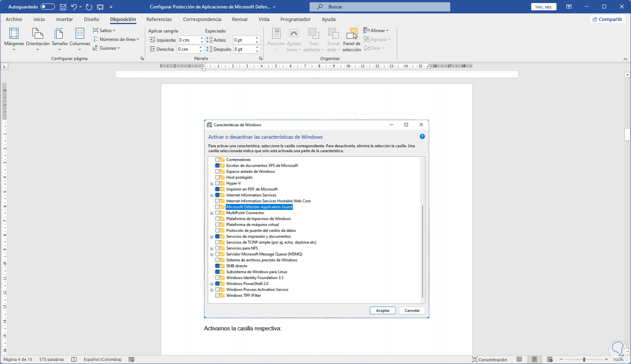The image size is (631, 364).
Task: Uncheck the SMB directo checkbox
Action: tap(217, 266)
